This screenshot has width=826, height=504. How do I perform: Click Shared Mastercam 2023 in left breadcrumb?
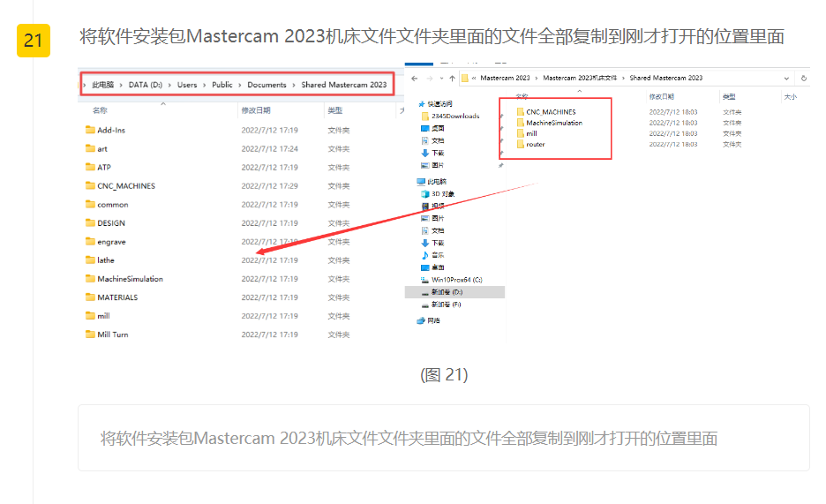[x=344, y=85]
